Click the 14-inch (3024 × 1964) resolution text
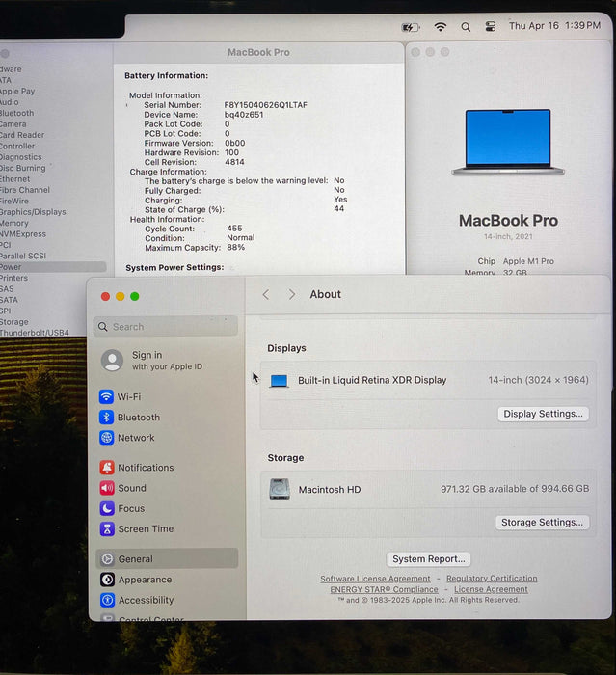This screenshot has height=675, width=616. pos(539,380)
